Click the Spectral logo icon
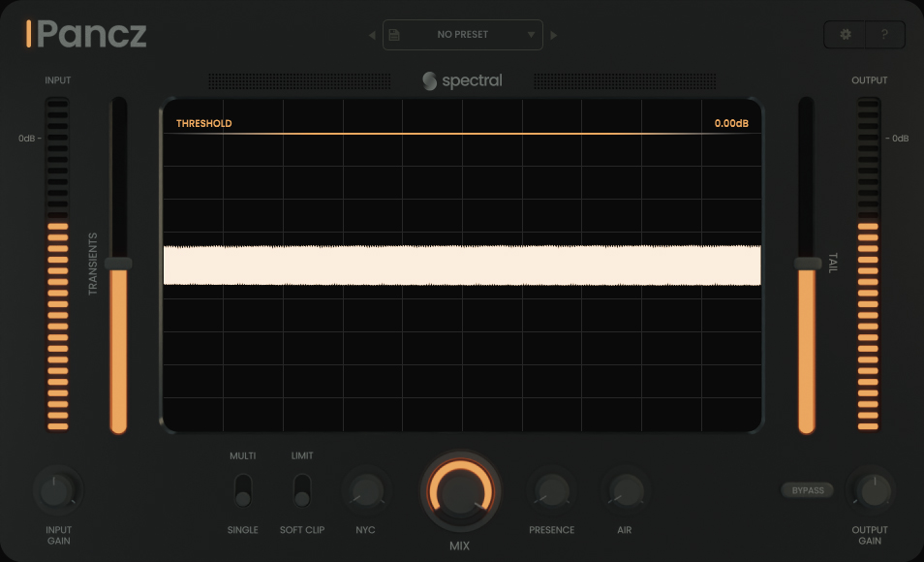924x562 pixels. coord(430,81)
